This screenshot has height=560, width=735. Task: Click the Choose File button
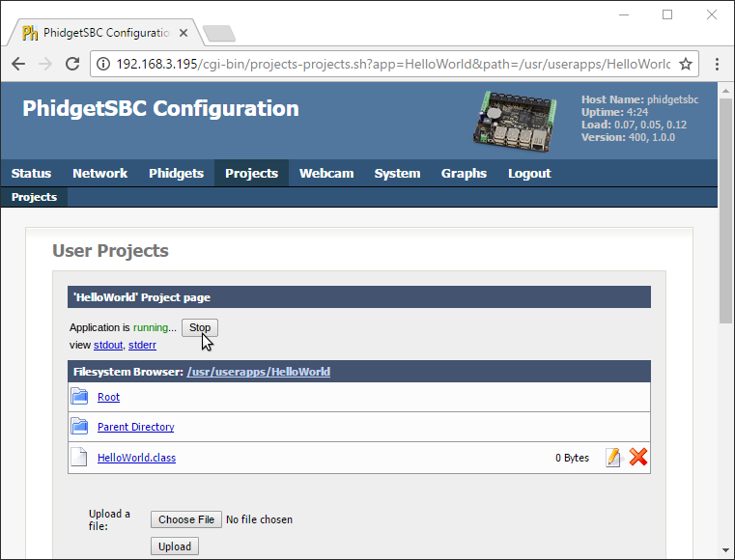coord(186,519)
